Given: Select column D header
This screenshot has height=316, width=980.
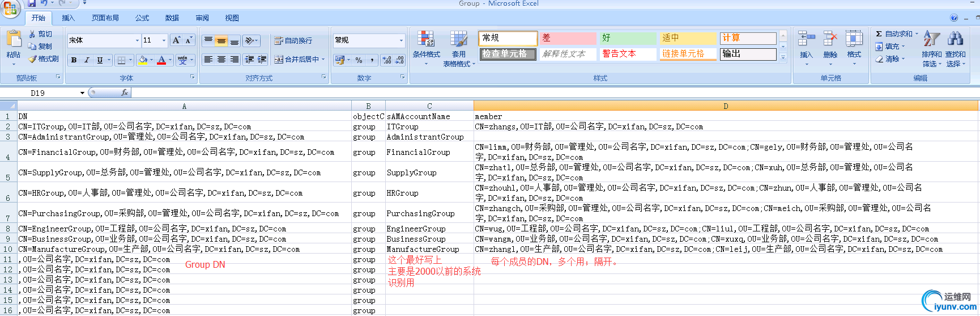Looking at the screenshot, I should pyautogui.click(x=726, y=106).
